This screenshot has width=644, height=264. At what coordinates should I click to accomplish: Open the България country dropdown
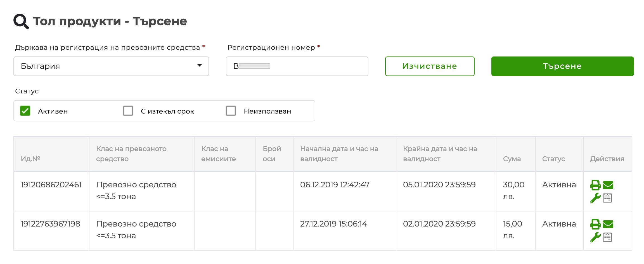pos(111,66)
